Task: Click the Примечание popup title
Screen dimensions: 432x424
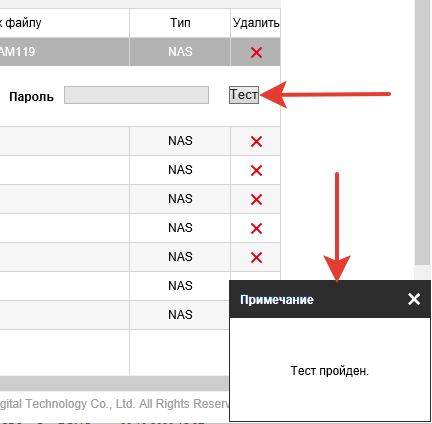Action: pyautogui.click(x=277, y=299)
